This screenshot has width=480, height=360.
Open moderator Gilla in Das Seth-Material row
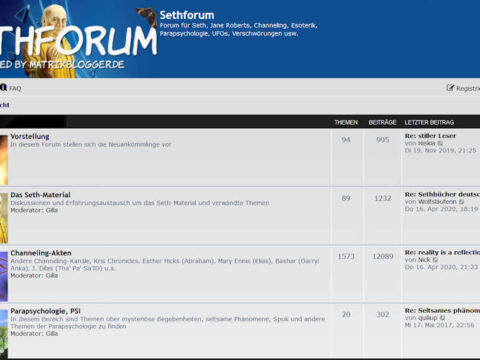pos(52,210)
